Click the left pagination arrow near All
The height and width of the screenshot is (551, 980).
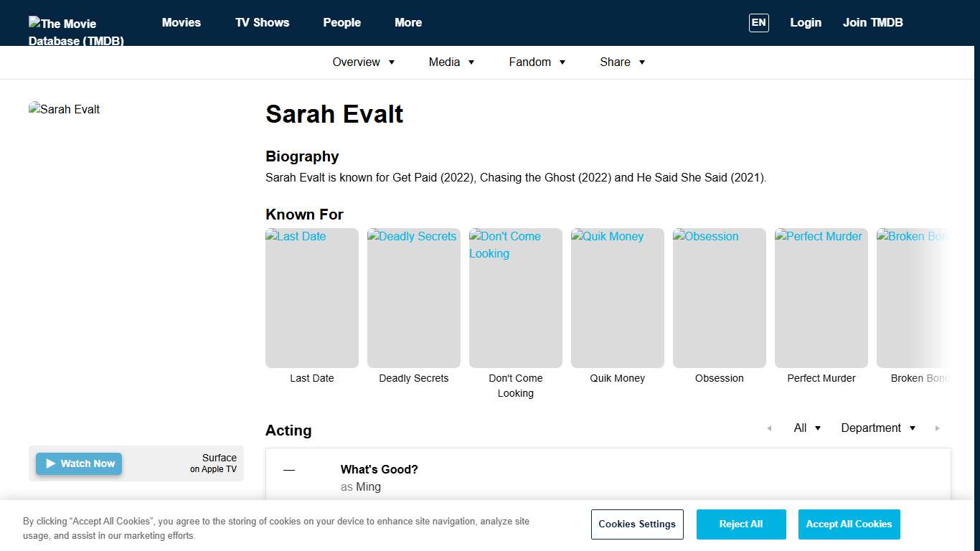(769, 428)
